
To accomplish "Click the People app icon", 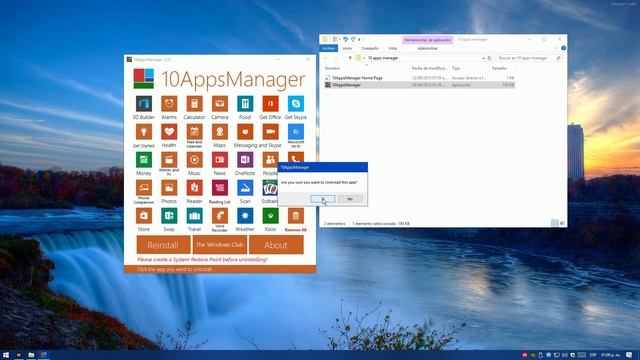I will coord(270,160).
